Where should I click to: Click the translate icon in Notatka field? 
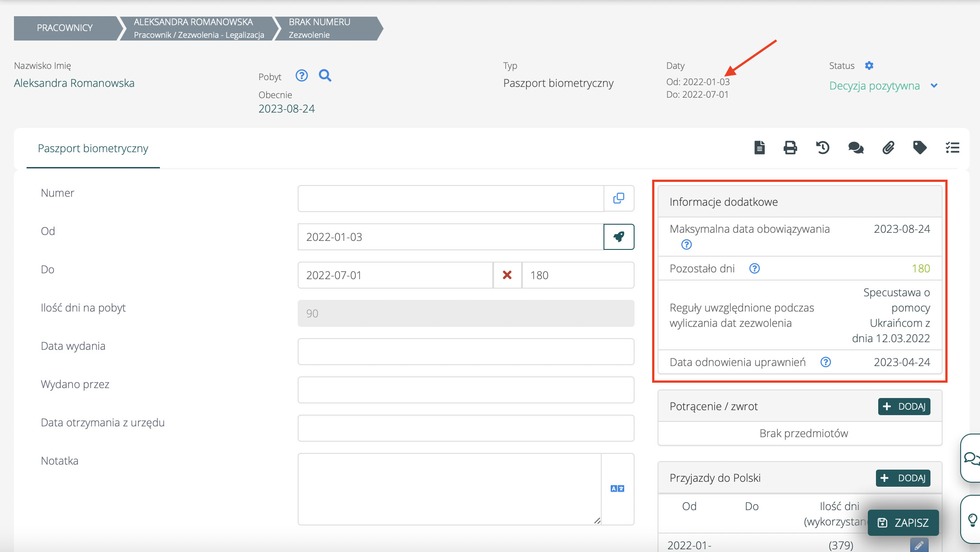pos(617,489)
